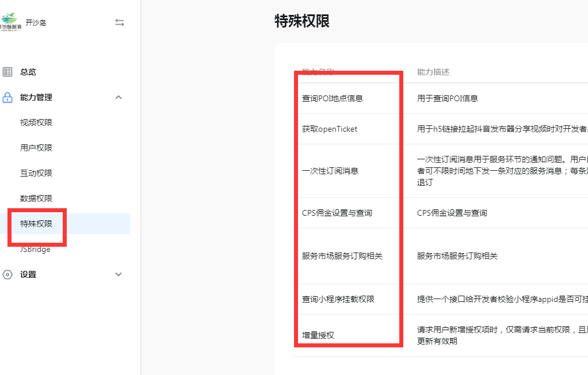Image resolution: width=588 pixels, height=375 pixels.
Task: Select 查询小程序挂载权限 row
Action: (338, 299)
